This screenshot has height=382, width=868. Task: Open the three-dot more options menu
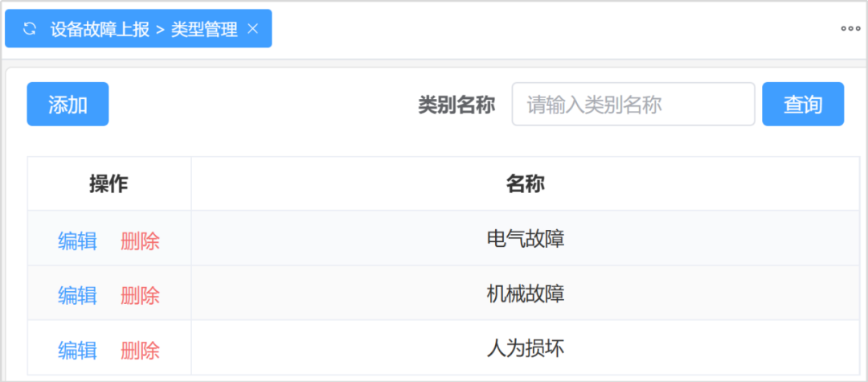coord(850,29)
